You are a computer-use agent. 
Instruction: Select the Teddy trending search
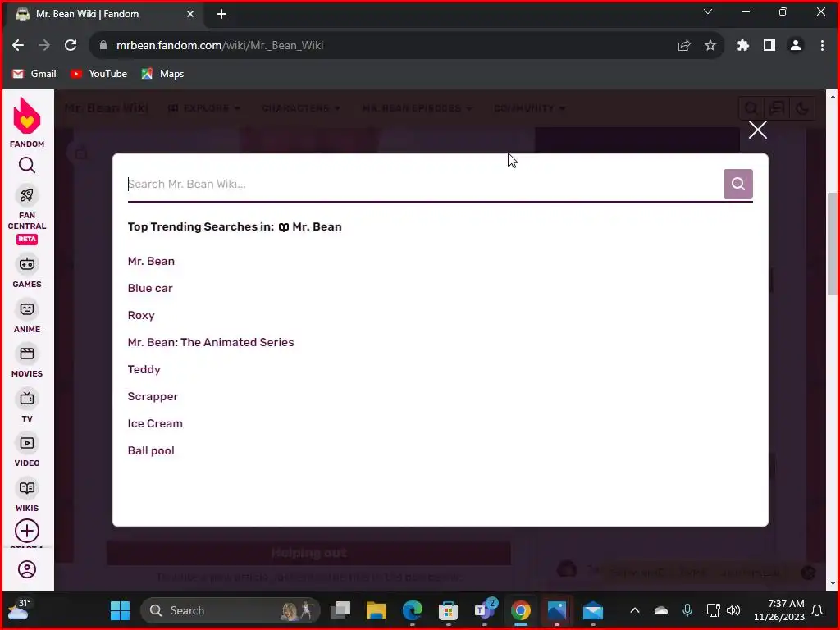pos(144,369)
